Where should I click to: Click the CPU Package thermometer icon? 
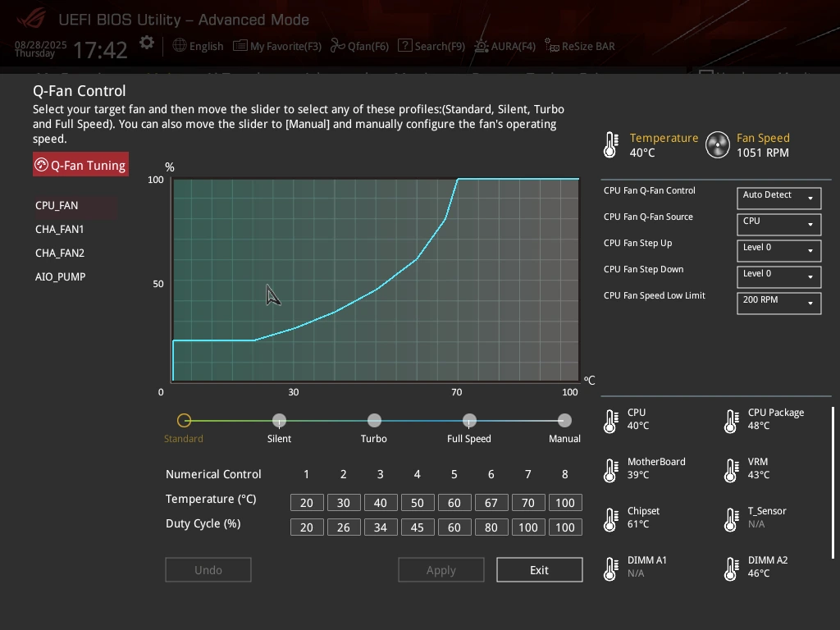point(731,421)
